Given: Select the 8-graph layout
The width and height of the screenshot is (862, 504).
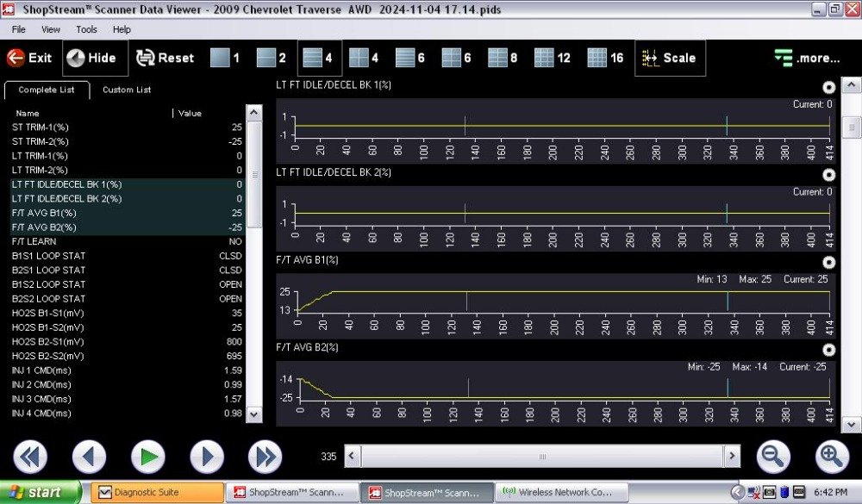Looking at the screenshot, I should (503, 58).
